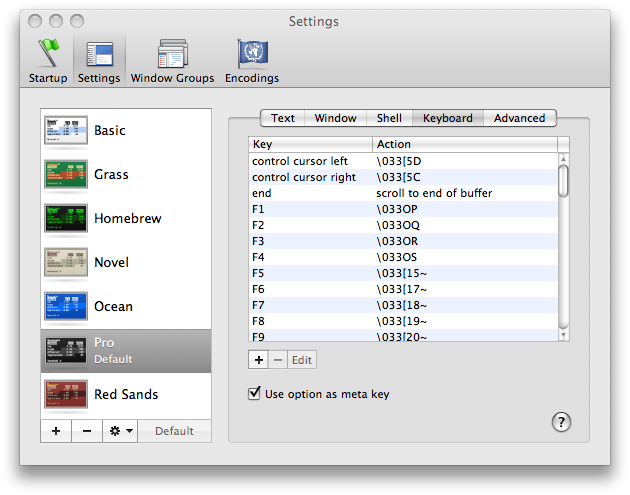Screen dimensions: 630x495
Task: Select the Settings toolbar icon
Action: tap(99, 61)
